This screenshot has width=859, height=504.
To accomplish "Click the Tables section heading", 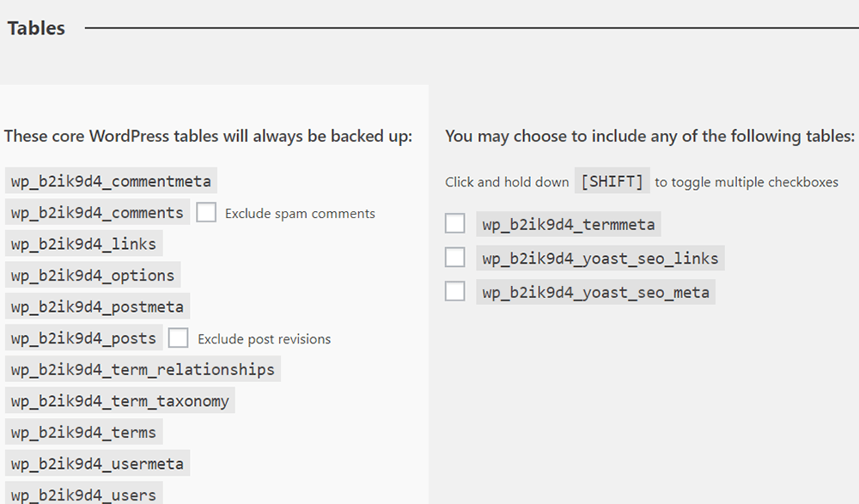I will [36, 28].
